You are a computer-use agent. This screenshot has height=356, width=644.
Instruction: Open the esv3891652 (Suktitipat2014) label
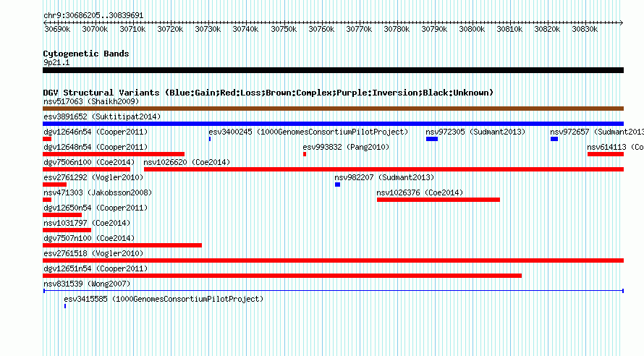pyautogui.click(x=102, y=116)
